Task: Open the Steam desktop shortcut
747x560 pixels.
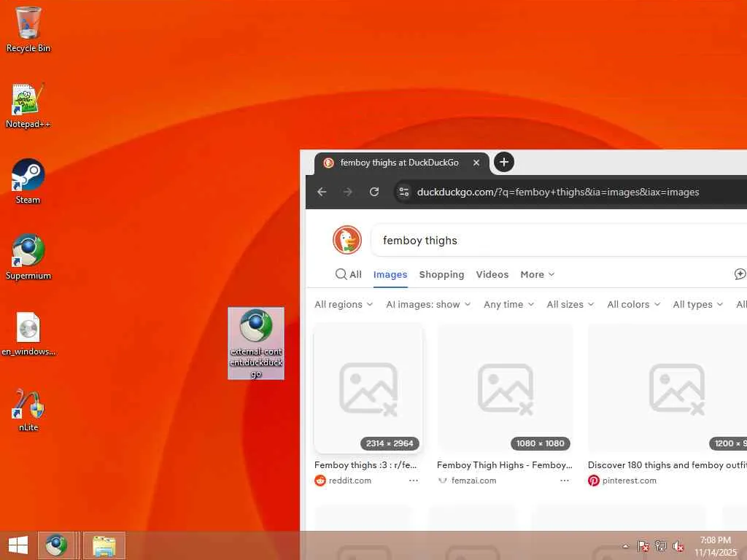Action: pos(28,182)
